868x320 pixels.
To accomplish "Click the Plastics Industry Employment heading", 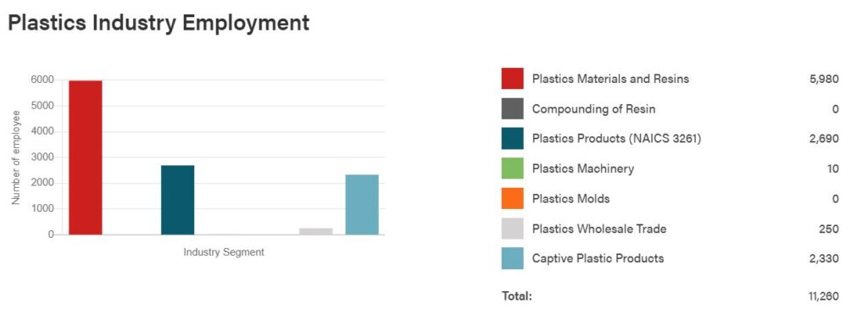I will click(159, 23).
